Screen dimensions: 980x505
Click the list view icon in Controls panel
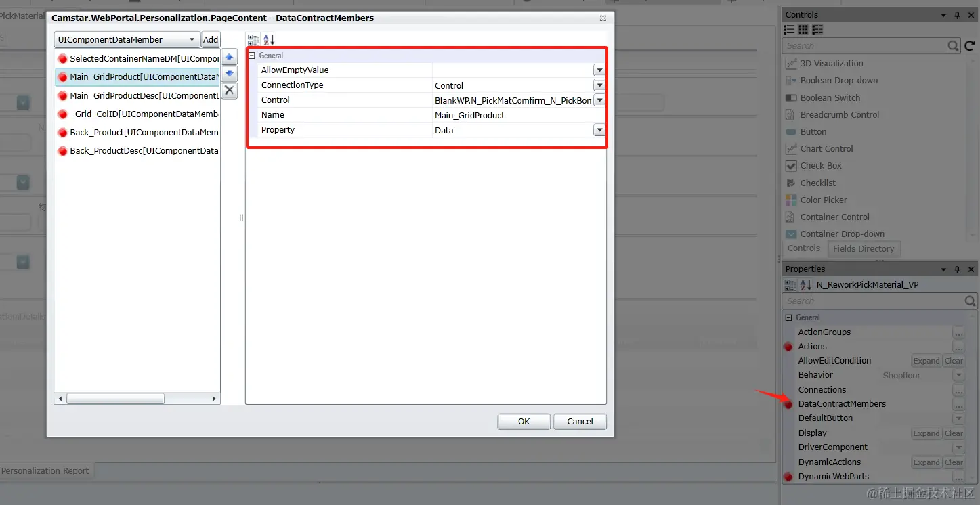789,29
